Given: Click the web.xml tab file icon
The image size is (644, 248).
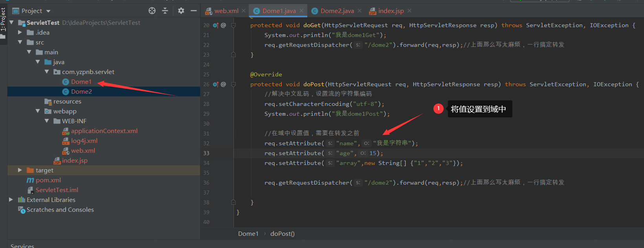Looking at the screenshot, I should point(209,11).
